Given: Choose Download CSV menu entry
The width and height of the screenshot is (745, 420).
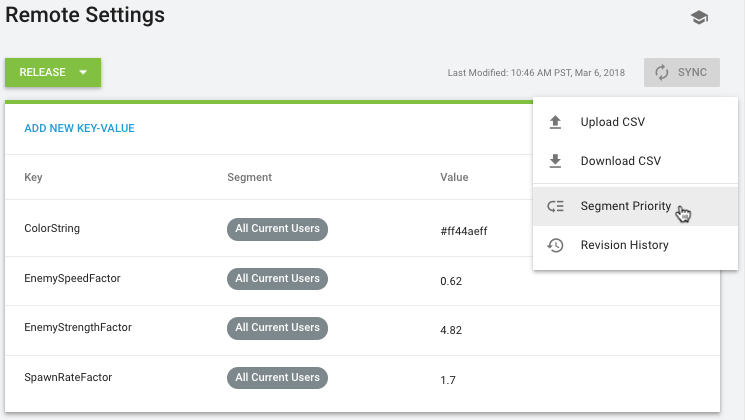Looking at the screenshot, I should (x=620, y=161).
